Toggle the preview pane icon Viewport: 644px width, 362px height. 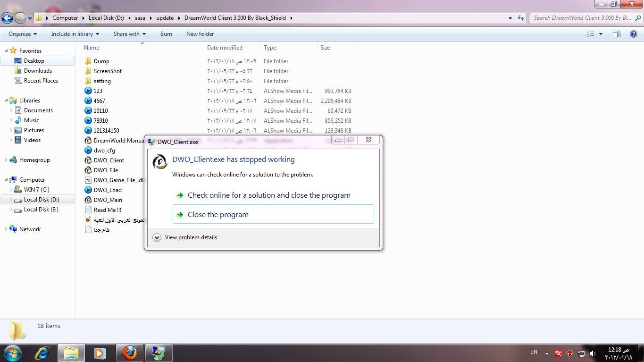(617, 34)
